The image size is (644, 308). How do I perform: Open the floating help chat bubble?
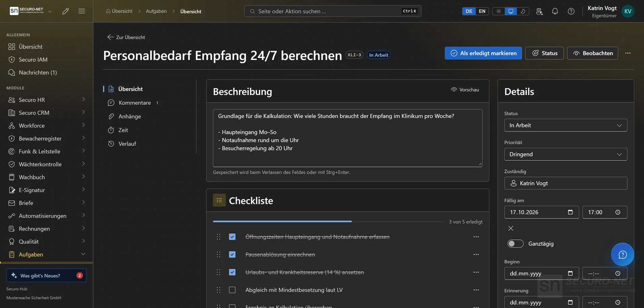622,254
